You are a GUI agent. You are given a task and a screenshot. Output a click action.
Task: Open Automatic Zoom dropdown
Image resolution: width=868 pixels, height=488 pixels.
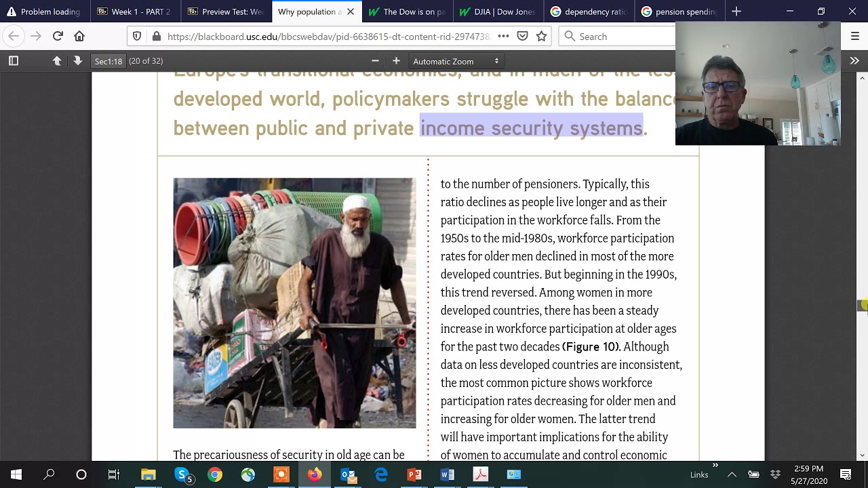coord(456,61)
